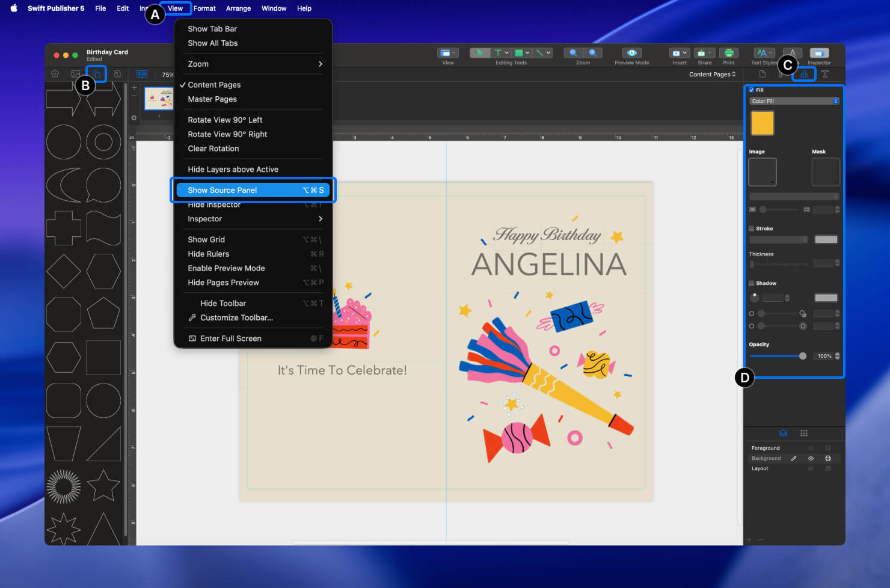This screenshot has width=890, height=588.
Task: Select Master Pages in the View menu
Action: tap(212, 99)
